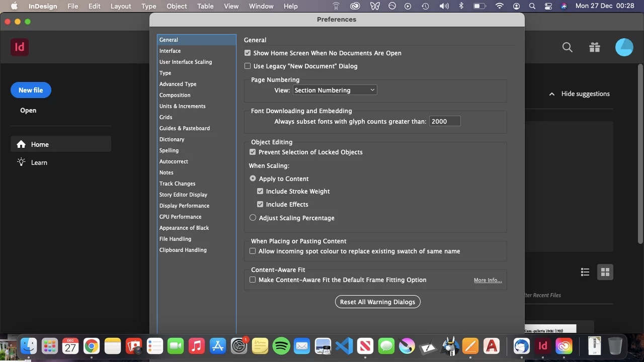644x362 pixels.
Task: Uncheck Include Stroke Weight
Action: click(x=260, y=191)
